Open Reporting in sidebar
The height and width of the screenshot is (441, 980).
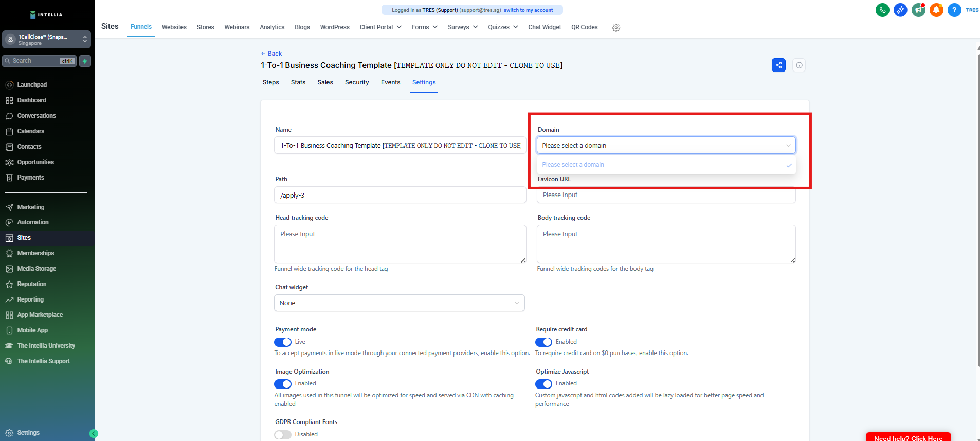30,299
